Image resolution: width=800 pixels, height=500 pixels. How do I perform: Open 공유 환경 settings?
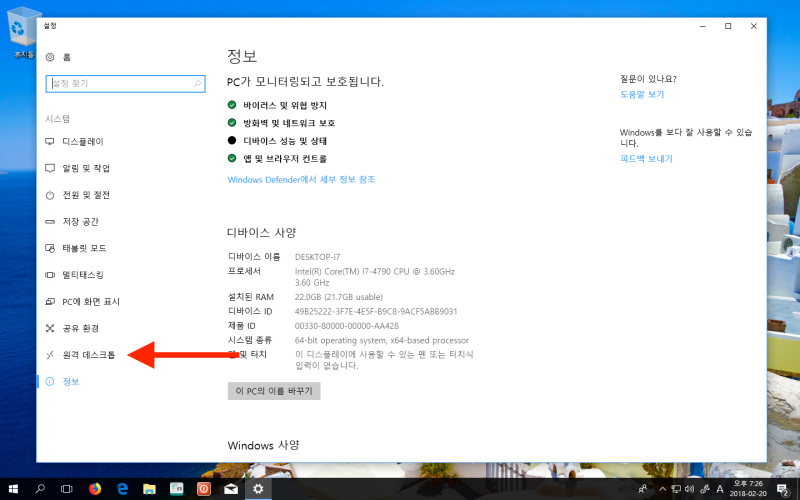tap(72, 328)
